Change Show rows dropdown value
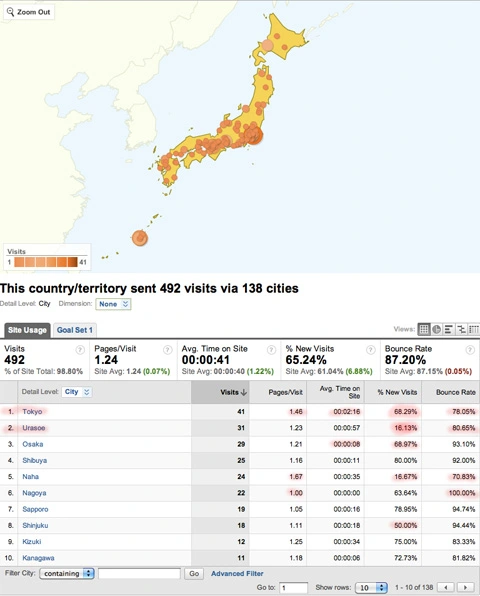480x596 pixels. [x=371, y=587]
